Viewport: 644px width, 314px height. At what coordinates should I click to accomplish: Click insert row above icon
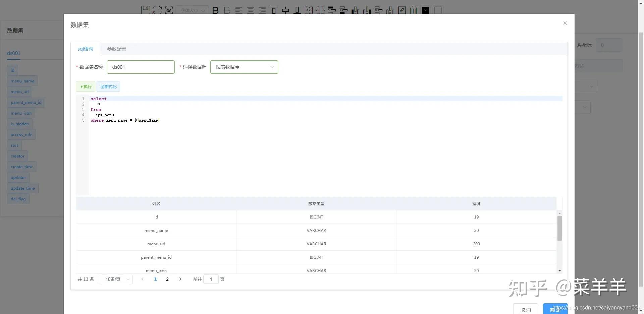[332, 10]
